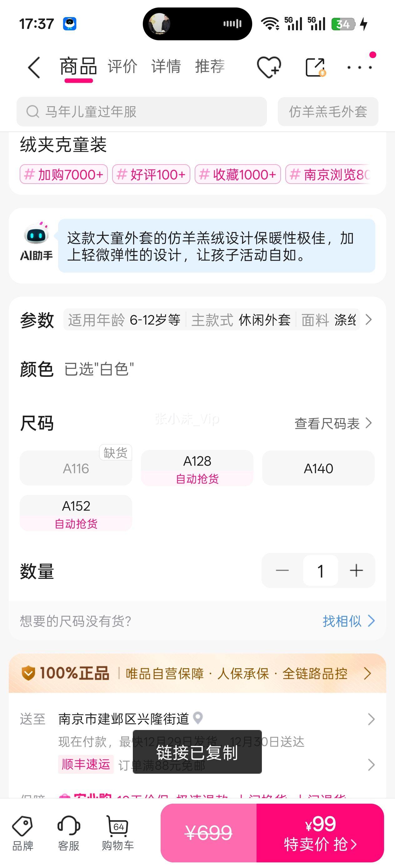Switch to the 详情 details tab
This screenshot has width=395, height=868.
pyautogui.click(x=166, y=67)
